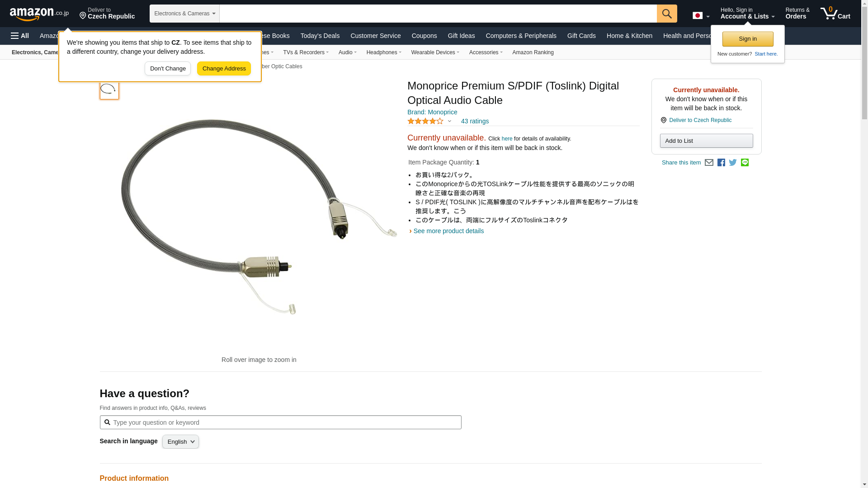Click the question or keyword input field
This screenshot has height=488, width=868.
pyautogui.click(x=280, y=422)
